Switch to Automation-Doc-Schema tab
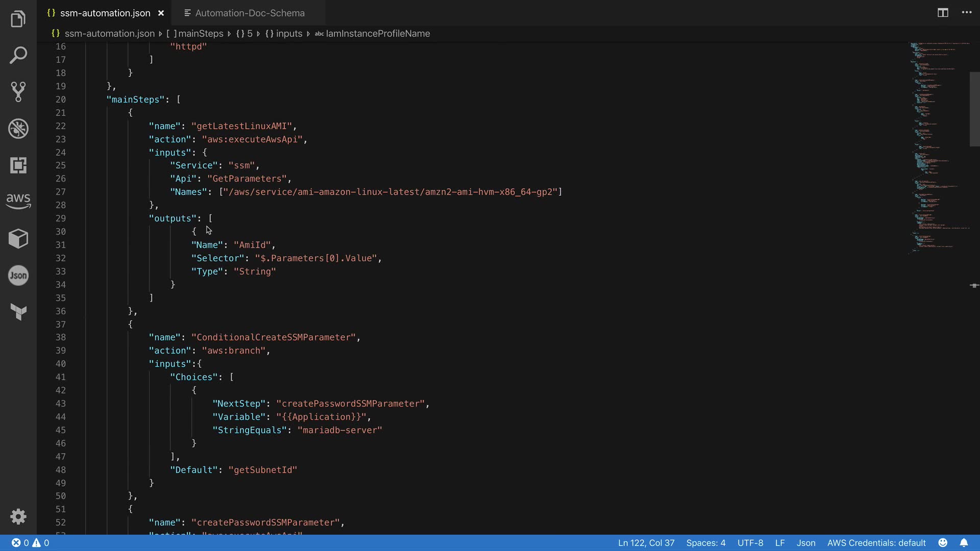The height and width of the screenshot is (551, 980). (x=249, y=13)
